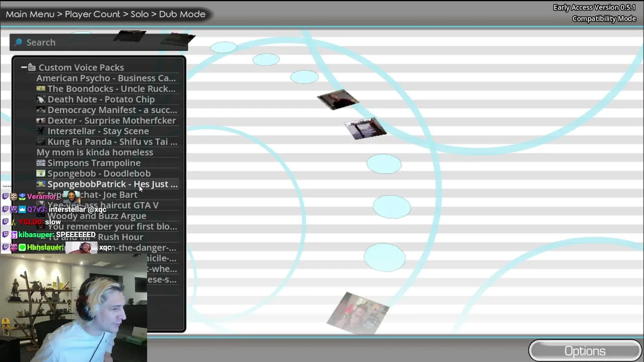This screenshot has width=644, height=362.
Task: Click the magnifier icon in the Search bar
Action: point(19,42)
